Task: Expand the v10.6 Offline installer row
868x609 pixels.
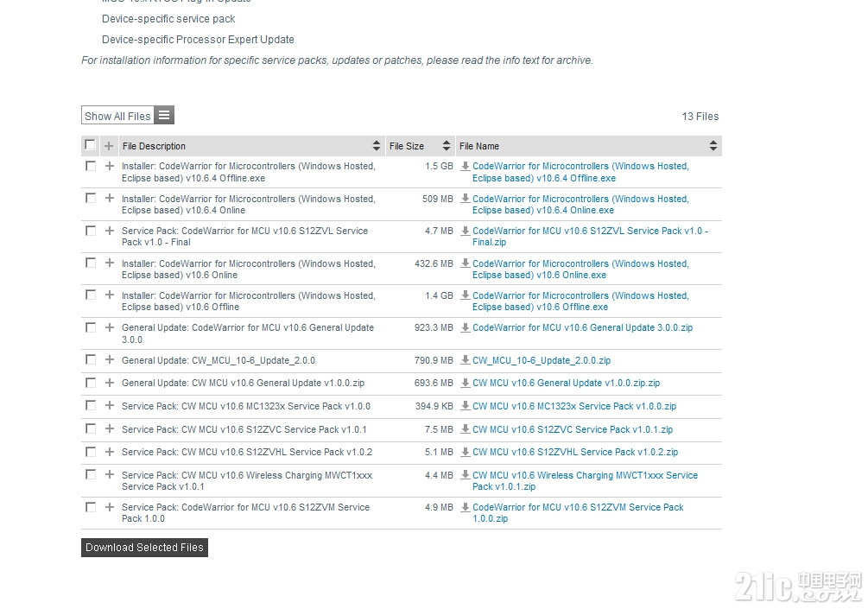Action: click(x=110, y=295)
